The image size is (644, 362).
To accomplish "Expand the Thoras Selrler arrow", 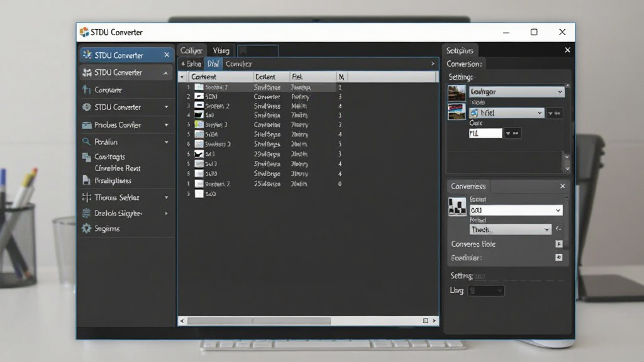I will (x=166, y=197).
